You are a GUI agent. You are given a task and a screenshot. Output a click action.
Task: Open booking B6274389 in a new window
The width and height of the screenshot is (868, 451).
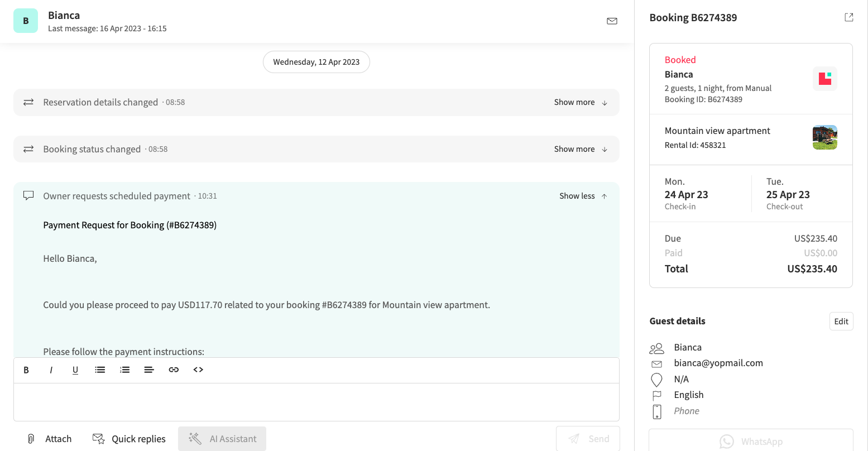click(x=848, y=17)
